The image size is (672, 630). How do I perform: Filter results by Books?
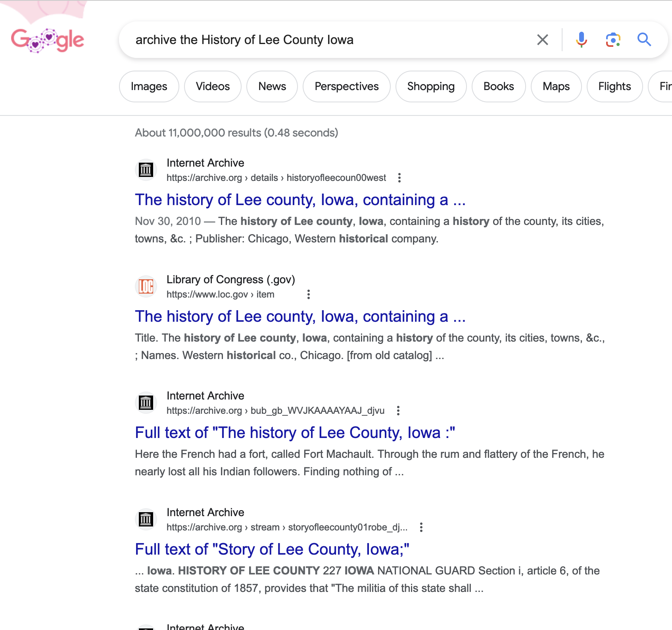pos(499,86)
